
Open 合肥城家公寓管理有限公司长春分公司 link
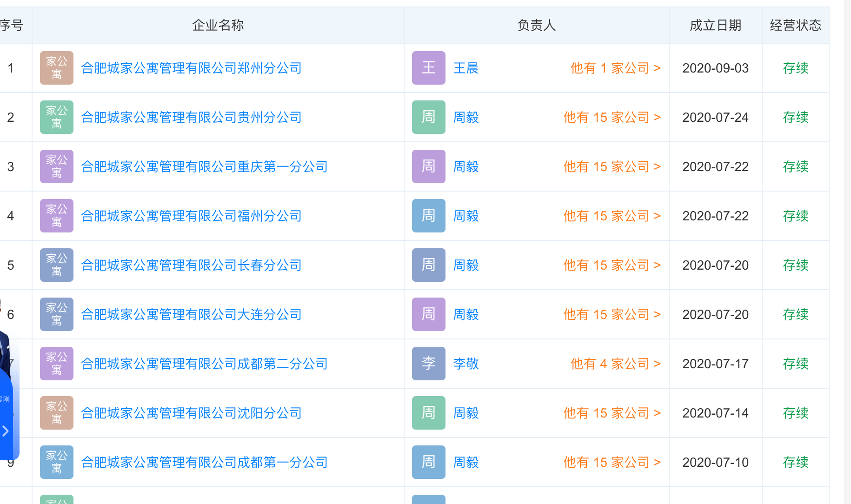point(191,265)
